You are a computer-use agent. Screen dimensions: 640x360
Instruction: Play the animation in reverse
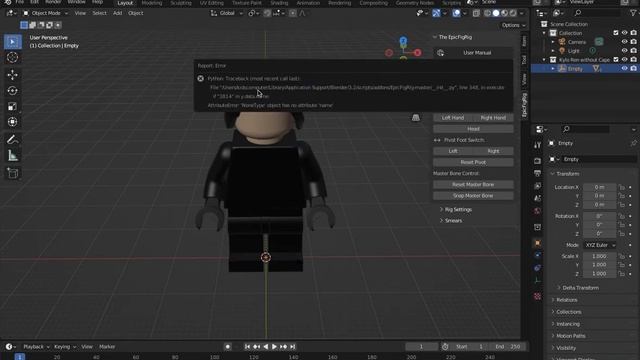pyautogui.click(x=266, y=347)
